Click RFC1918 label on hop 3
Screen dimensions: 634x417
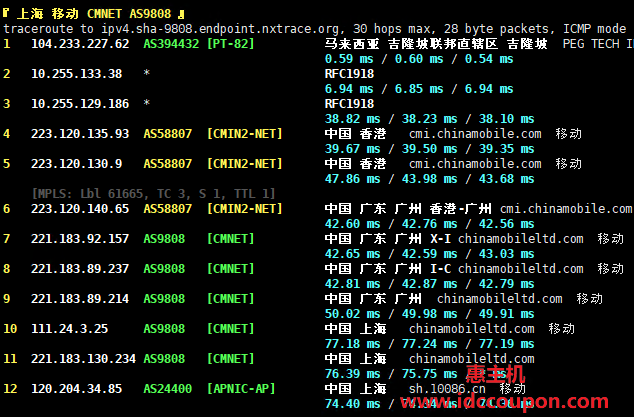pos(349,104)
